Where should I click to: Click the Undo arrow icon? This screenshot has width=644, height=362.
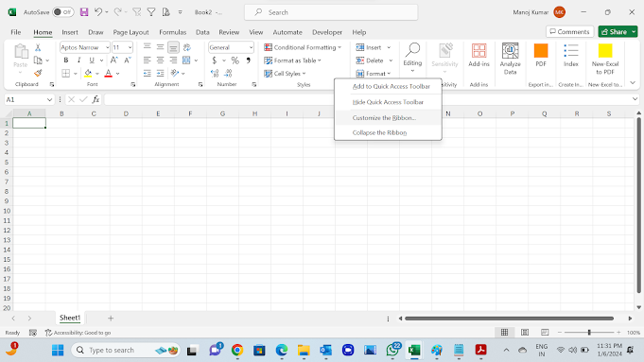point(98,12)
